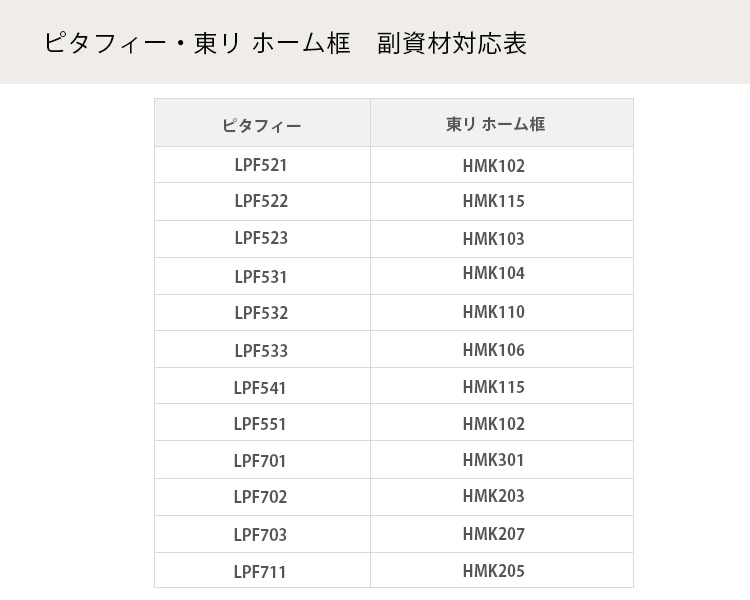Select the LPF702 entry
The width and height of the screenshot is (750, 600).
coord(261,497)
